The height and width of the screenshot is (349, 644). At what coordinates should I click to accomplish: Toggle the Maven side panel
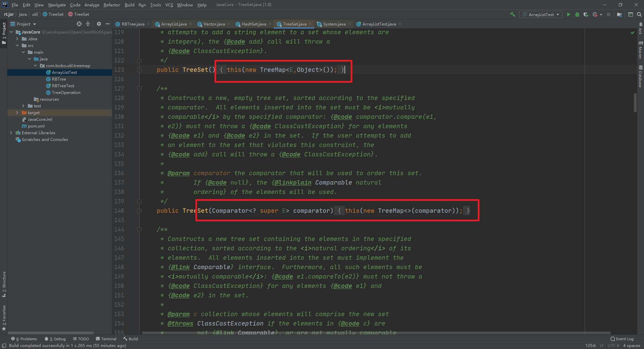pyautogui.click(x=640, y=50)
